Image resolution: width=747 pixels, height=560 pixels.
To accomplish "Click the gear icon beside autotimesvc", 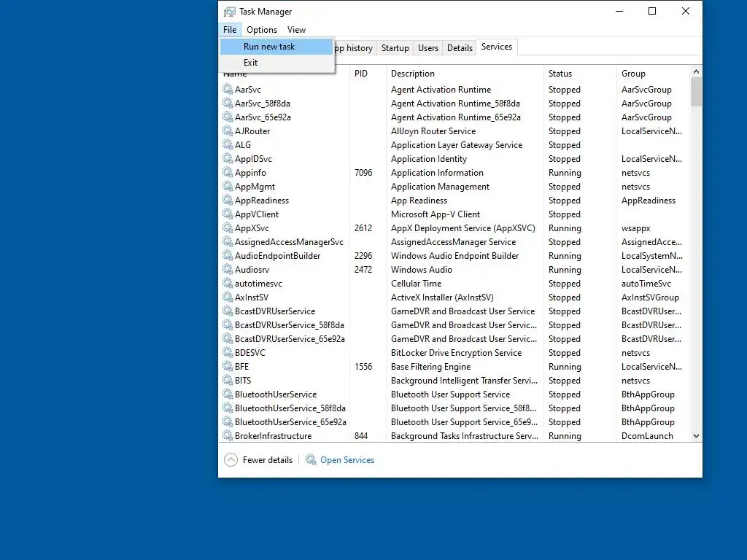I will pyautogui.click(x=228, y=283).
